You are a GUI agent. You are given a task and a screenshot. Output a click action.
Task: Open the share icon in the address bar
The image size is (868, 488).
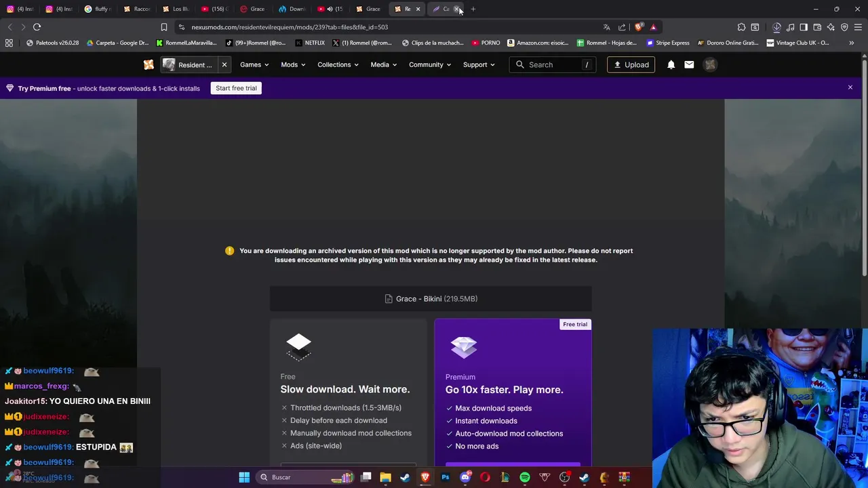pos(622,27)
